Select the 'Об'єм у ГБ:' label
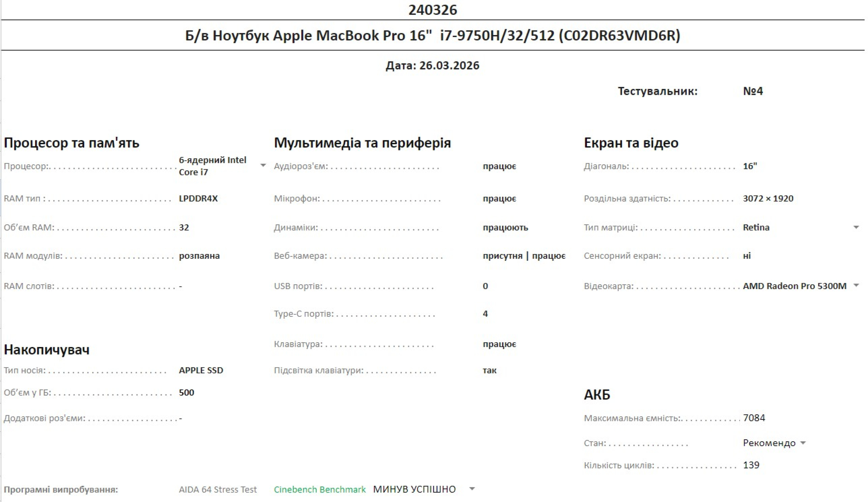The image size is (868, 502). click(x=27, y=393)
